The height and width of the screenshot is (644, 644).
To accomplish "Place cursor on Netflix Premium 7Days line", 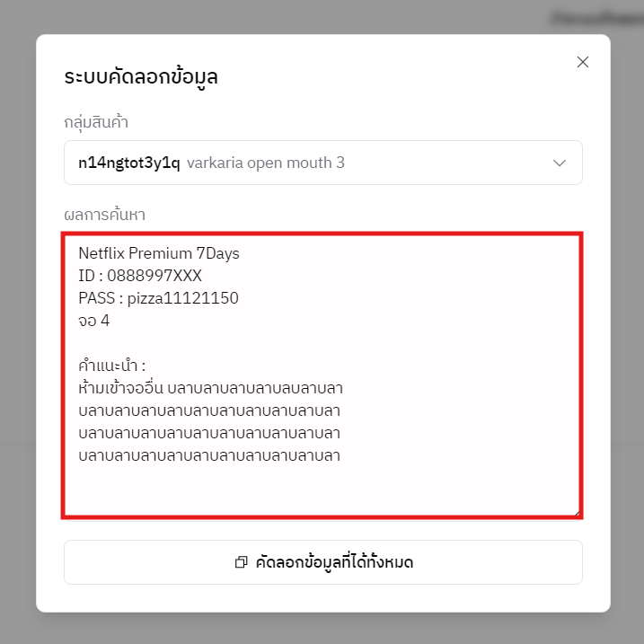I will pos(159,253).
